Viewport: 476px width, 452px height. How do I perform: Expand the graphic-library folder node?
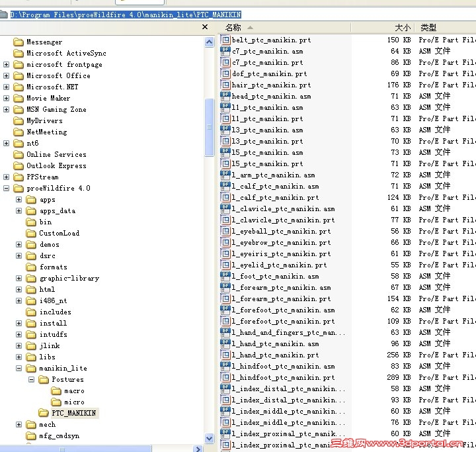tap(19, 278)
